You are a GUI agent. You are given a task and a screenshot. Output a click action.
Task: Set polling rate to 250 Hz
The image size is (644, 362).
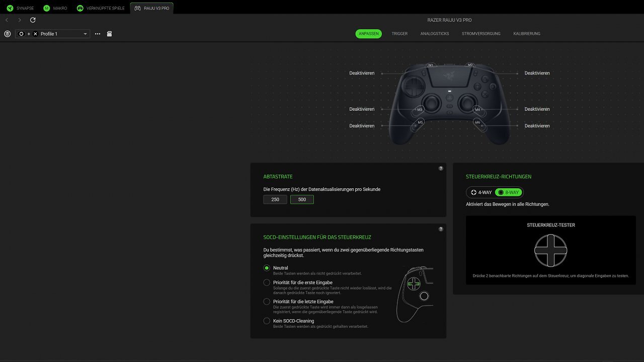pos(275,199)
